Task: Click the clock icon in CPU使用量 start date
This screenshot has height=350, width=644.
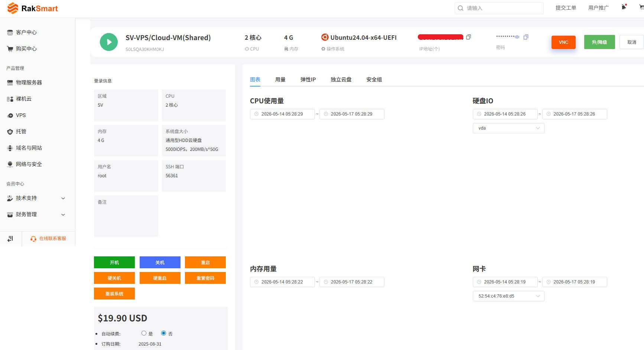Action: 256,114
